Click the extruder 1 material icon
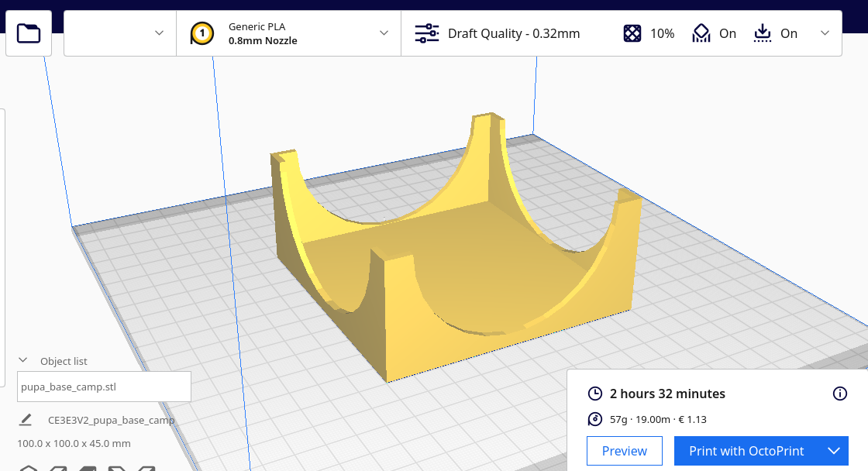Image resolution: width=868 pixels, height=471 pixels. tap(201, 33)
